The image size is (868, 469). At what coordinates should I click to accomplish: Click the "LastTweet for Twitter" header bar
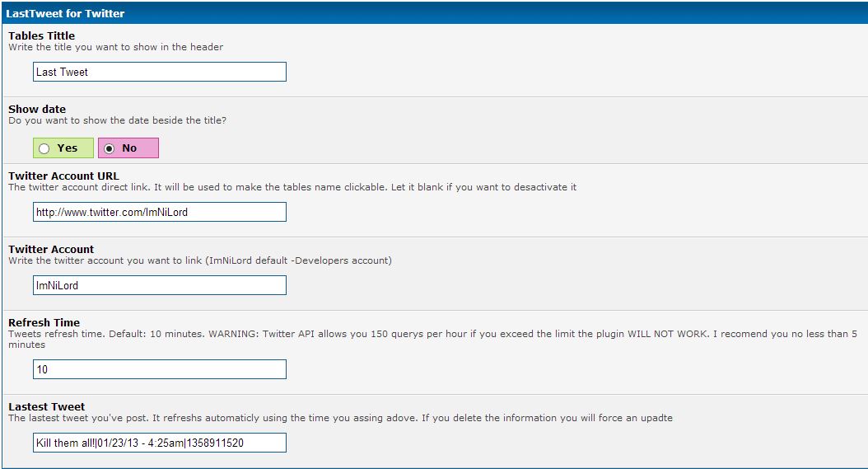[66, 13]
